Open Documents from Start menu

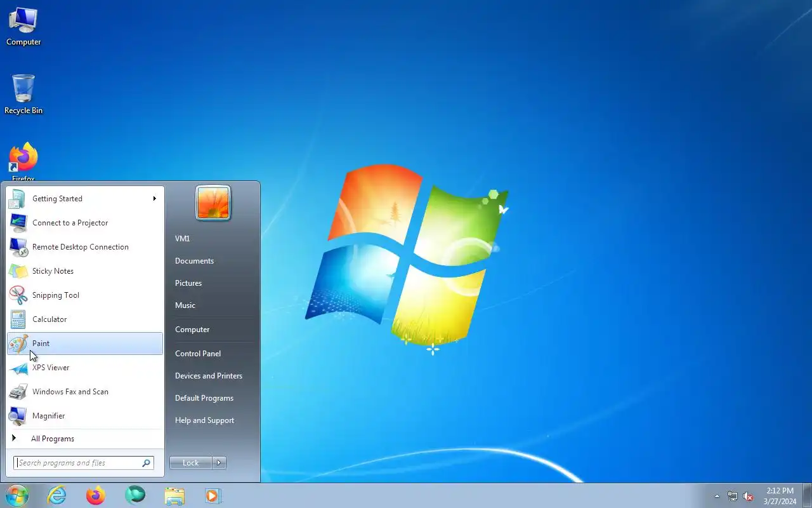[x=194, y=261]
